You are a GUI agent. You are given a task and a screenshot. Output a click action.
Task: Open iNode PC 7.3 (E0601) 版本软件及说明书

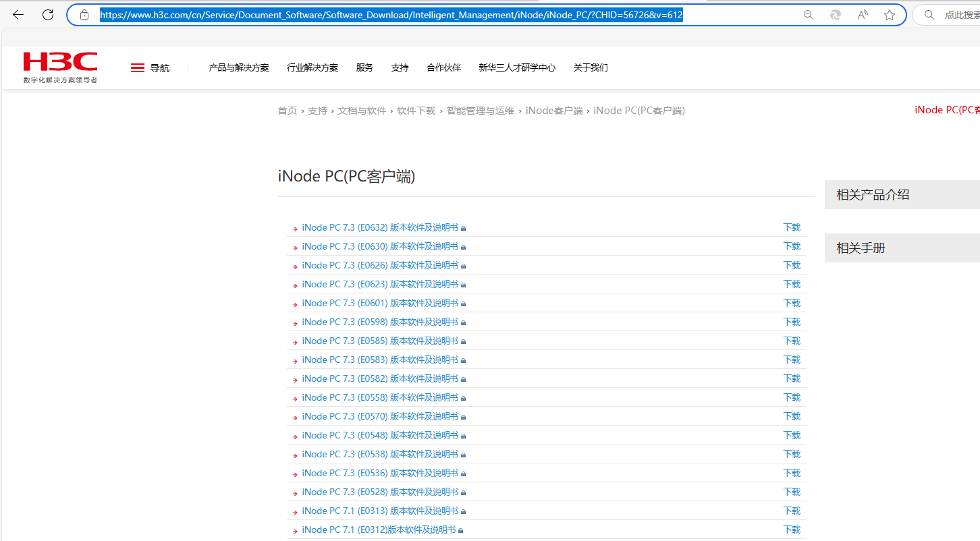click(x=380, y=304)
